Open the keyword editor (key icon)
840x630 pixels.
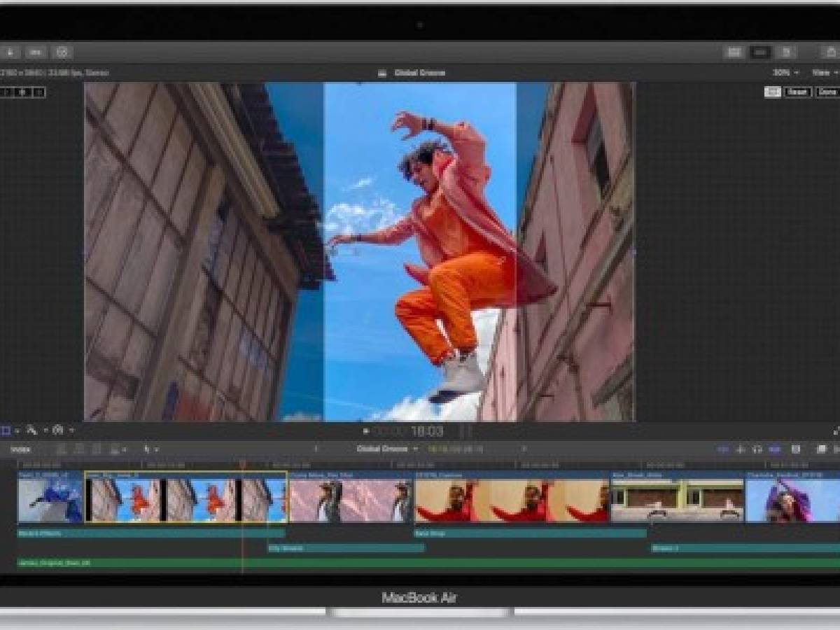36,52
